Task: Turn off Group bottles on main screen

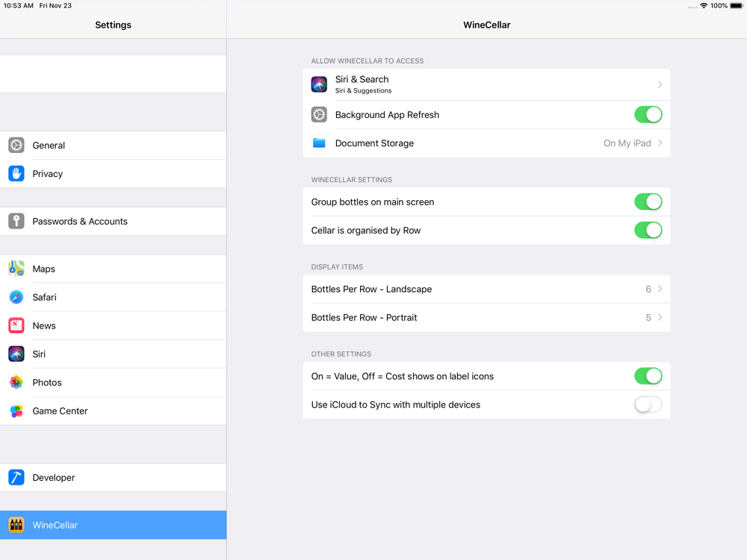Action: pyautogui.click(x=648, y=202)
